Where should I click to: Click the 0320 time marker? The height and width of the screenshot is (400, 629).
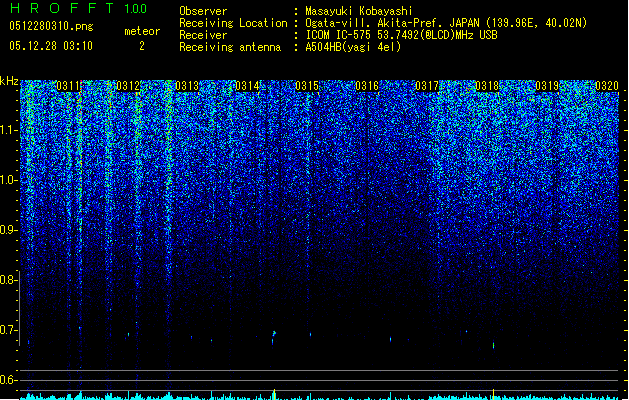click(x=607, y=86)
